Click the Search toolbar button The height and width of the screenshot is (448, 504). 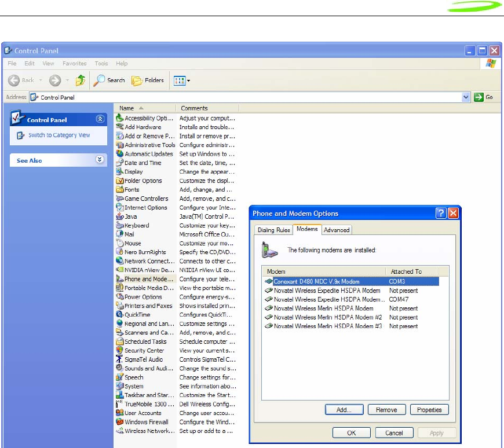pyautogui.click(x=109, y=80)
